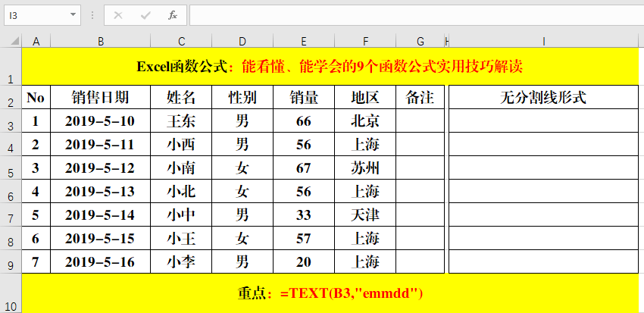This screenshot has width=644, height=313.
Task: Click the date cell '2019-5-16'
Action: [x=101, y=261]
